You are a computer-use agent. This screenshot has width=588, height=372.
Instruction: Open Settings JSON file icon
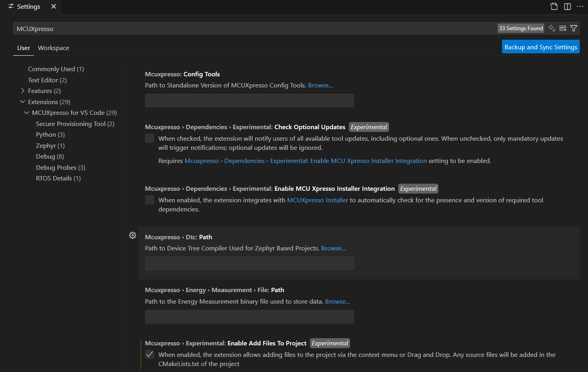pos(554,6)
